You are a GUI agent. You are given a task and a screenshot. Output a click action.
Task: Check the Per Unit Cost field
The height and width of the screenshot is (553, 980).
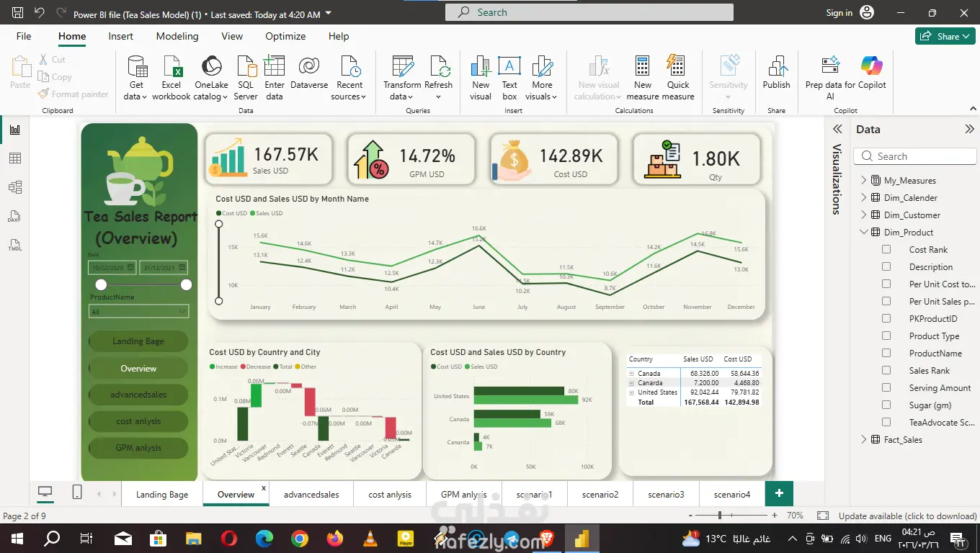click(x=886, y=284)
